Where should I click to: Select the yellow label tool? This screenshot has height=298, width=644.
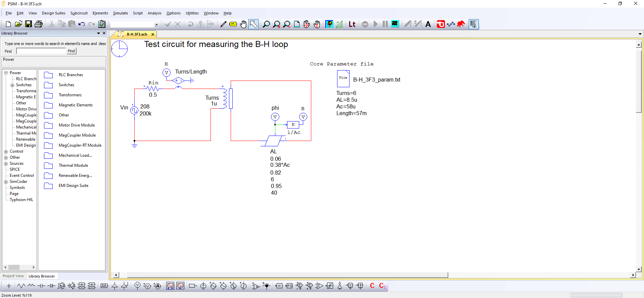click(x=233, y=24)
